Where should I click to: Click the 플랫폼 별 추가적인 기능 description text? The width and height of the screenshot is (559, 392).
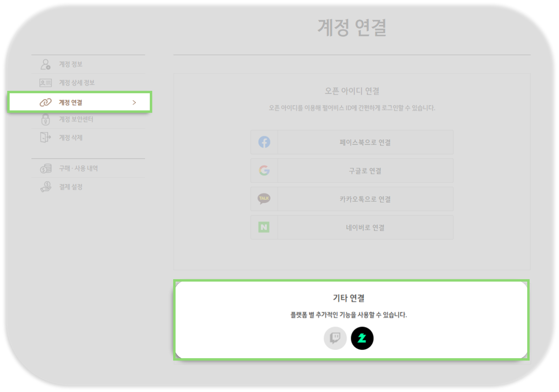tap(348, 315)
